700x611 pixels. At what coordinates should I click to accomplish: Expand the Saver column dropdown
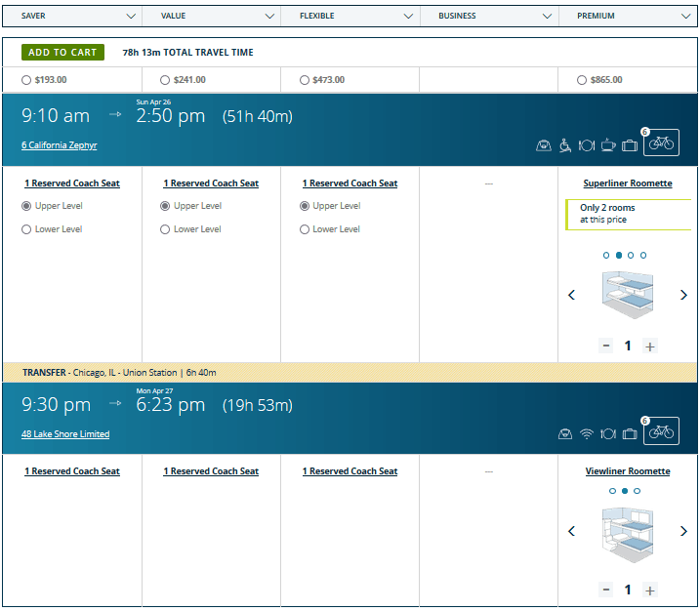coord(132,17)
